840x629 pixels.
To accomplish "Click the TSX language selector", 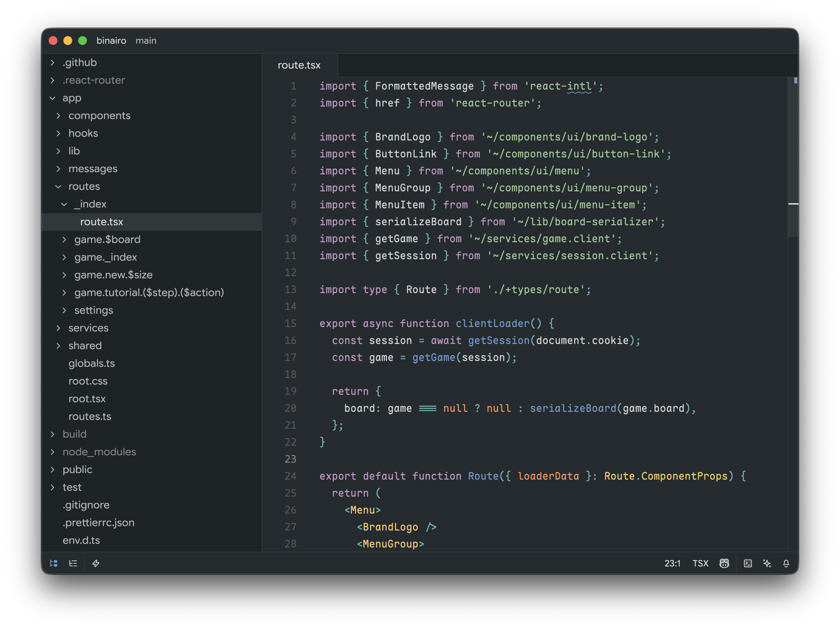I will 701,563.
